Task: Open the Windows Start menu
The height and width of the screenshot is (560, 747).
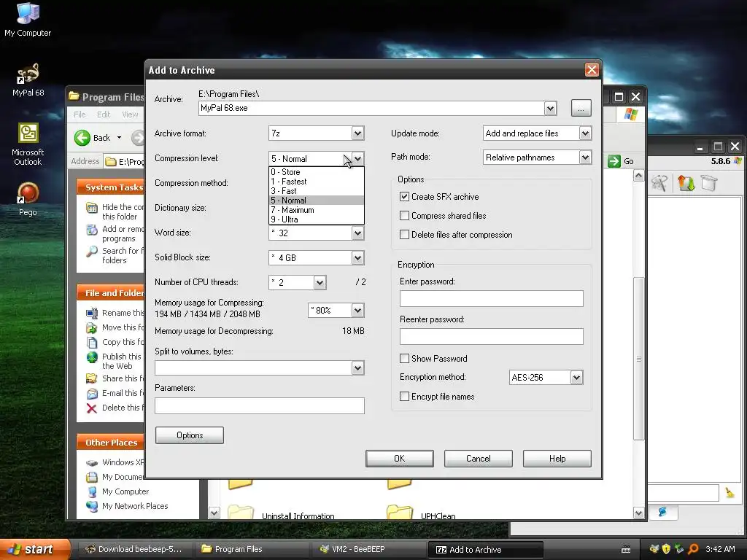Action: [35, 549]
